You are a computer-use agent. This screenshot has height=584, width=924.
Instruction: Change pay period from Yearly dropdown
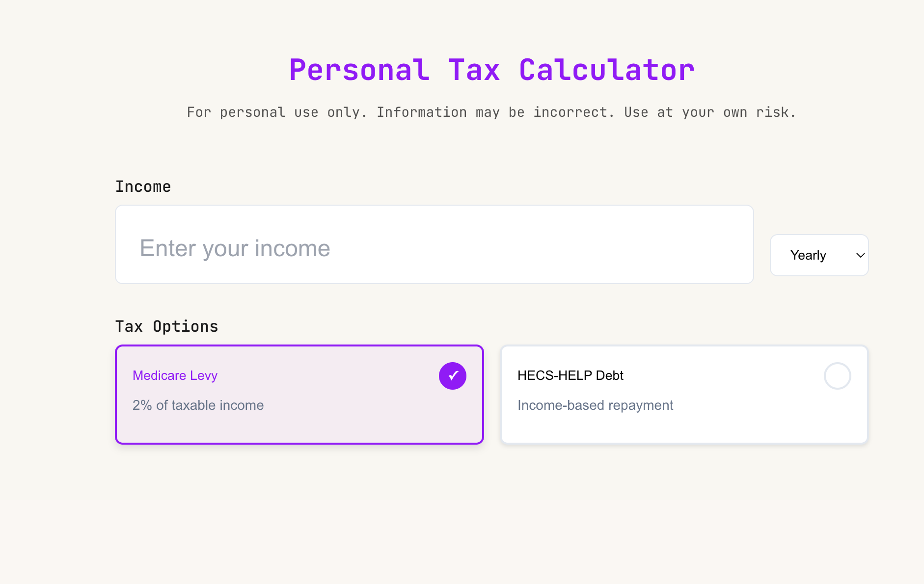pos(818,255)
